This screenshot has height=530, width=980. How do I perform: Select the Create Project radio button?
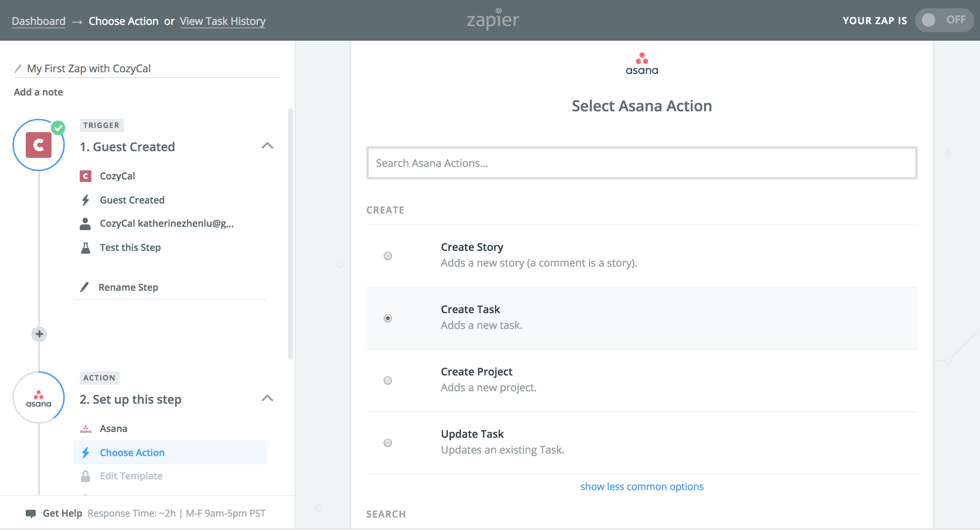(x=388, y=380)
